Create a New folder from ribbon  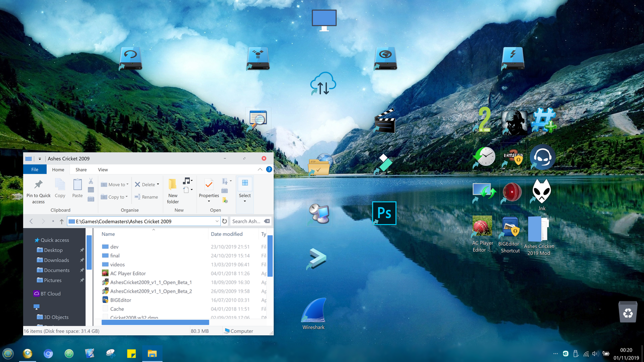(x=173, y=191)
